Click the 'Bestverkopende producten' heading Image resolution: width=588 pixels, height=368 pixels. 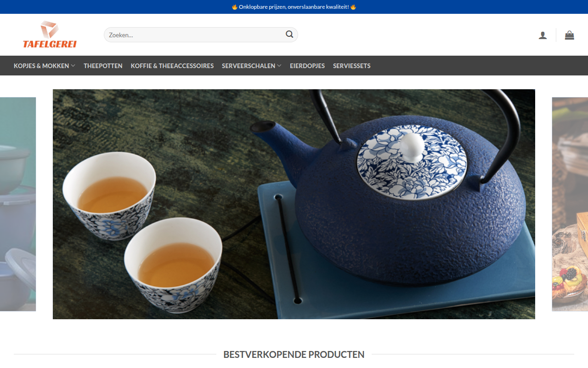(294, 355)
